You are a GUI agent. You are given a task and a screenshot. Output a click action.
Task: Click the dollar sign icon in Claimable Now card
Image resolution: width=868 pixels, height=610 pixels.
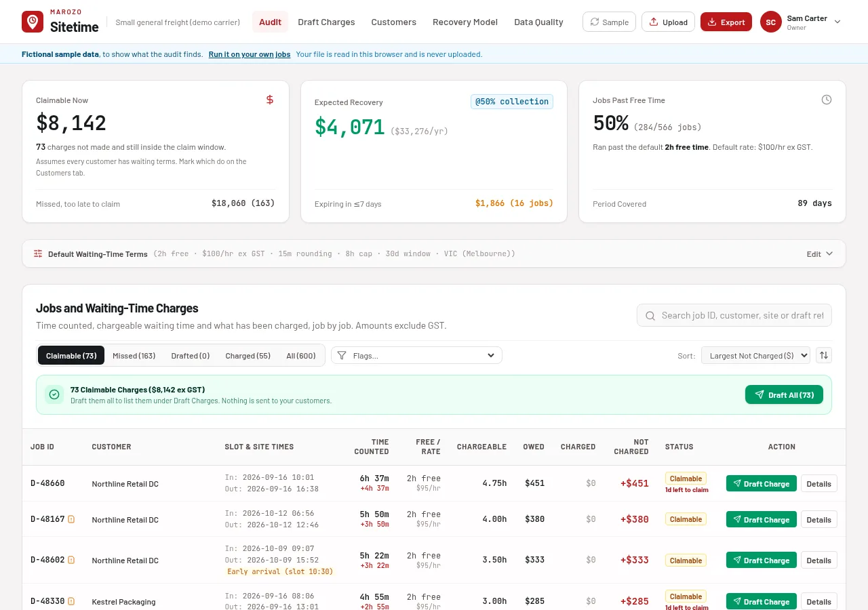pos(270,100)
